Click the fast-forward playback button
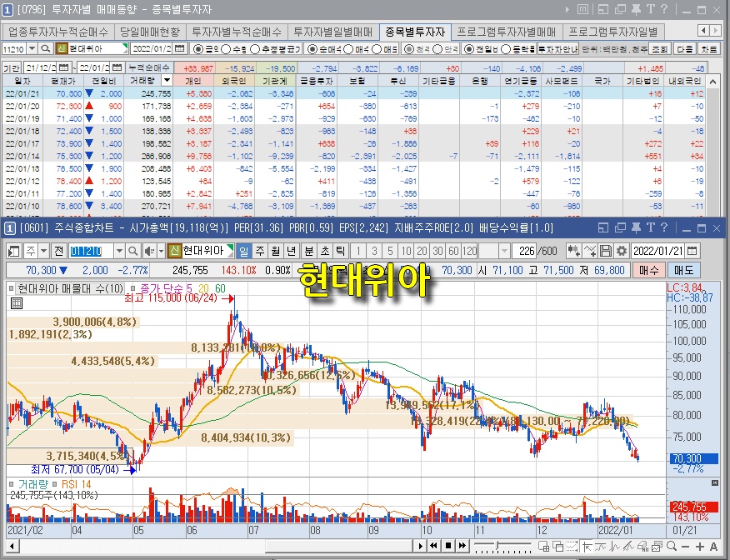Image resolution: width=730 pixels, height=560 pixels. (462, 546)
